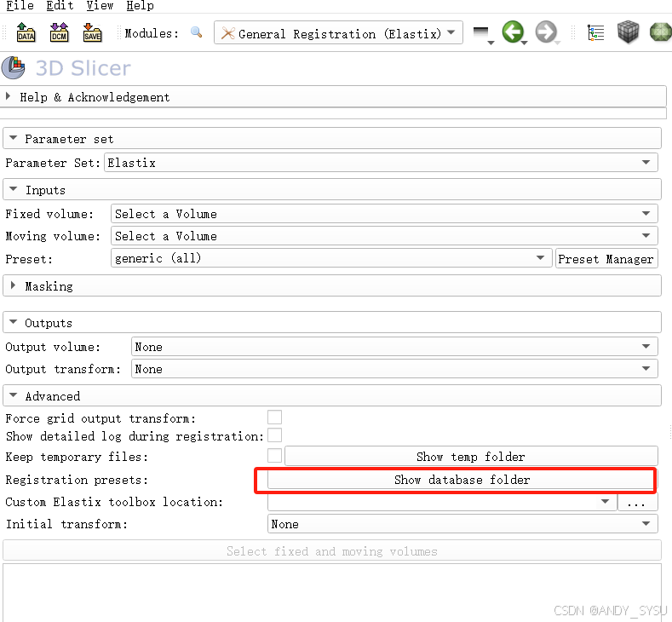Click Show database folder button

[462, 479]
